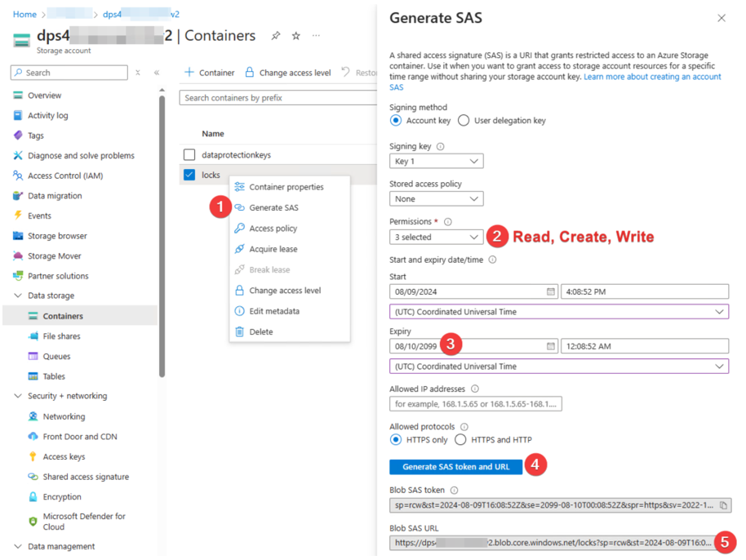Open the Expiry timezone dropdown

pos(559,367)
